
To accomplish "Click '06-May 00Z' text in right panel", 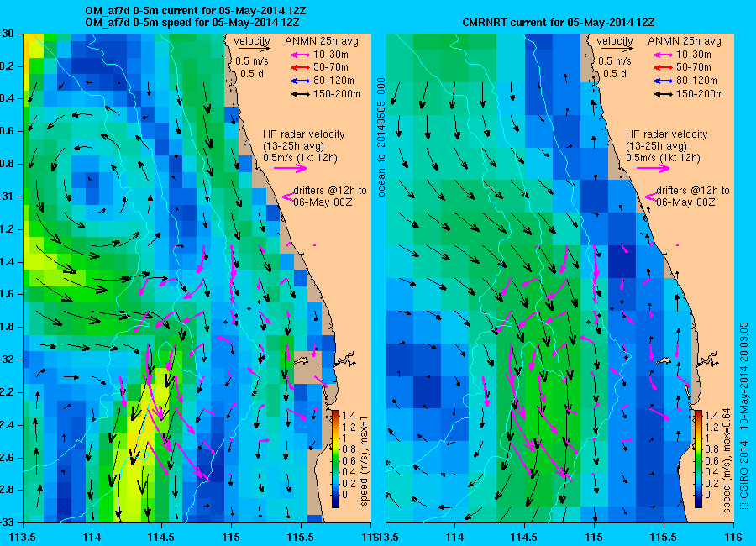I will click(685, 202).
